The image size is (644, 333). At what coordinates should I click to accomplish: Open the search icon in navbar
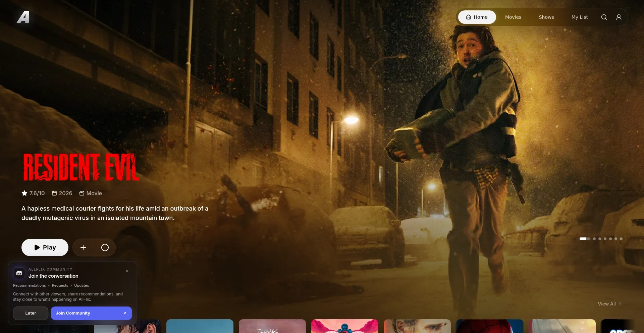(604, 17)
